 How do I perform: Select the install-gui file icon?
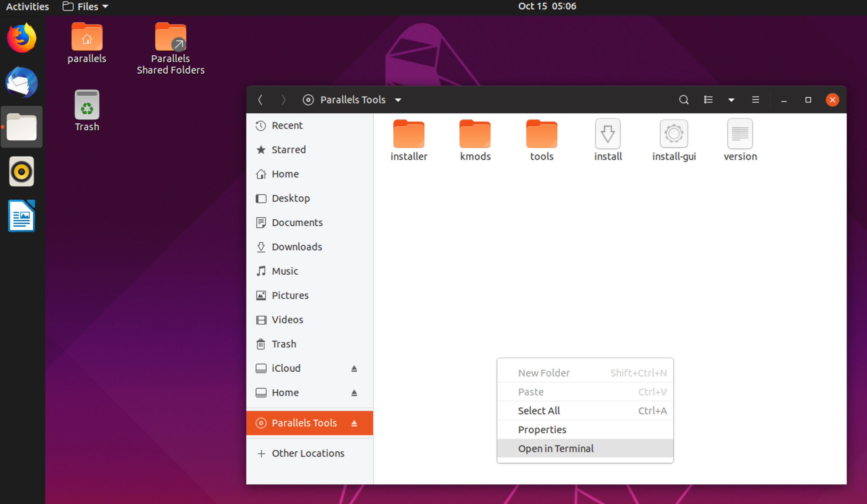coord(674,134)
